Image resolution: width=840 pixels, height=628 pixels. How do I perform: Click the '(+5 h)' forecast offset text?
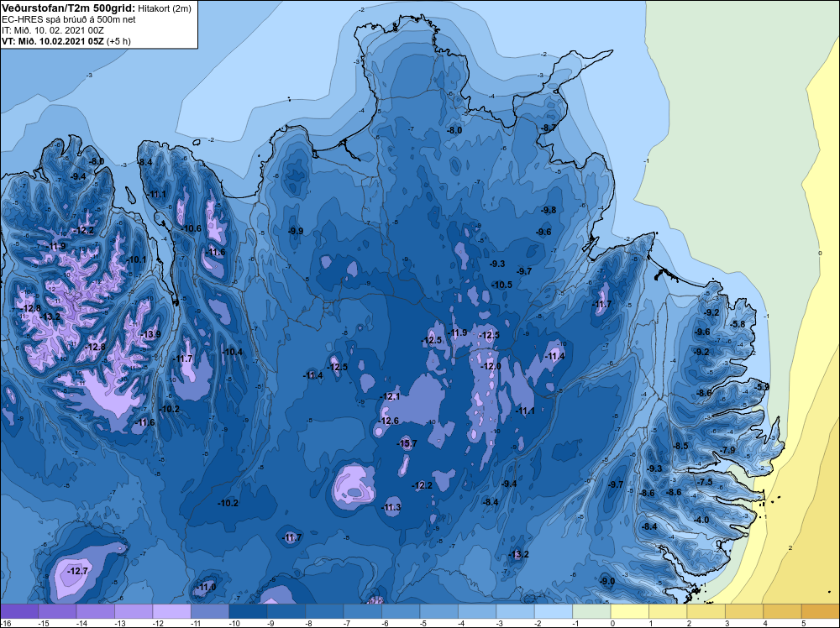pos(118,41)
